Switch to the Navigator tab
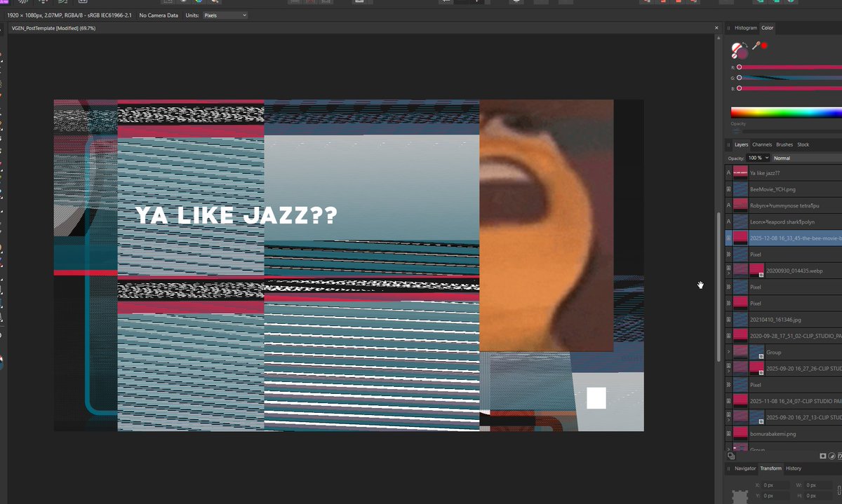This screenshot has height=504, width=842. tap(745, 468)
